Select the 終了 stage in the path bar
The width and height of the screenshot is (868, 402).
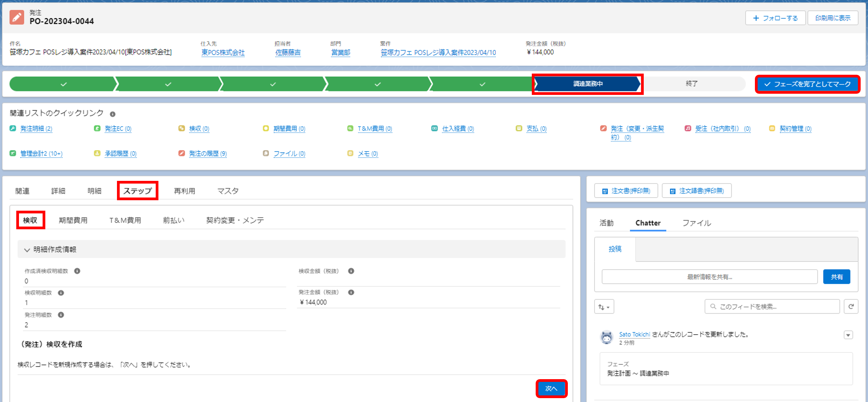tap(691, 84)
